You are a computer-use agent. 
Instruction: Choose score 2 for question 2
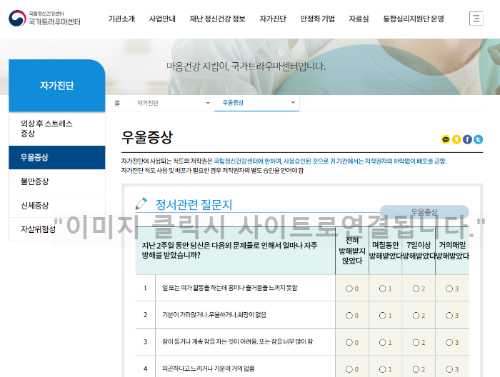[x=416, y=315]
